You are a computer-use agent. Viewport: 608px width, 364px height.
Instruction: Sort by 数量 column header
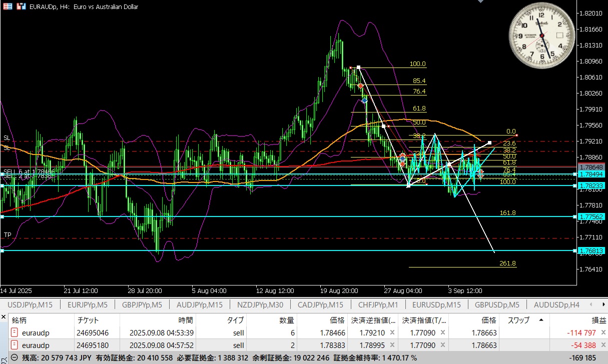tap(272, 320)
